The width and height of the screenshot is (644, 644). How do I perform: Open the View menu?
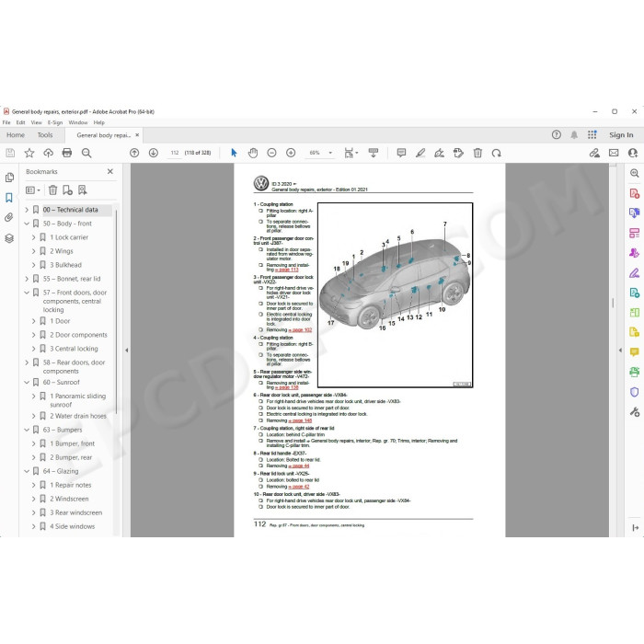click(x=37, y=122)
